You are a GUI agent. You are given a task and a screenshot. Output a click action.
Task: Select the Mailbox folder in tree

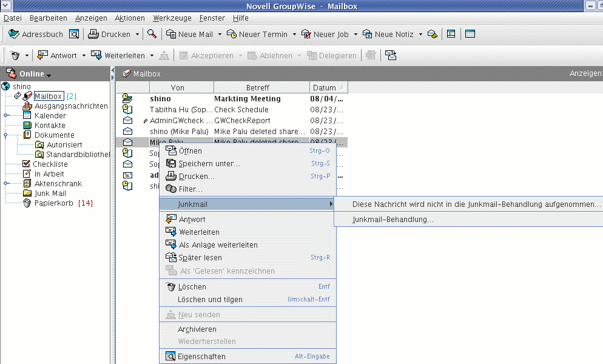[49, 96]
